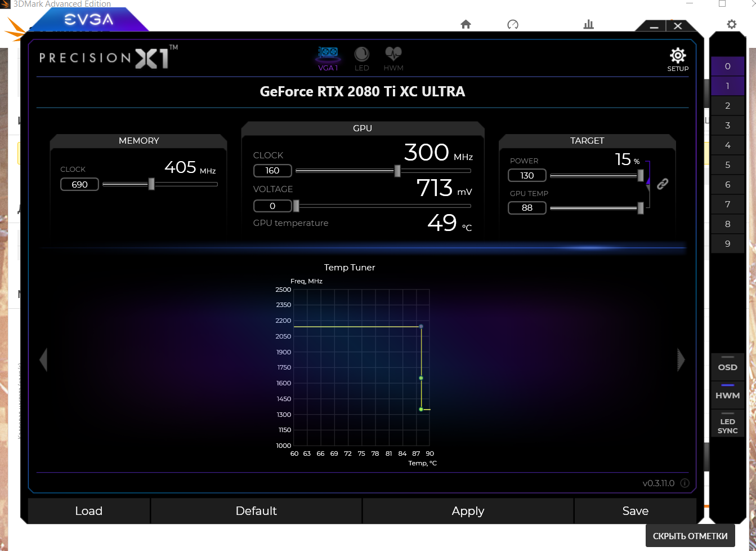Click the GeForce RTX 2080 Ti XC ULTRA title
This screenshot has height=551, width=756.
click(363, 92)
